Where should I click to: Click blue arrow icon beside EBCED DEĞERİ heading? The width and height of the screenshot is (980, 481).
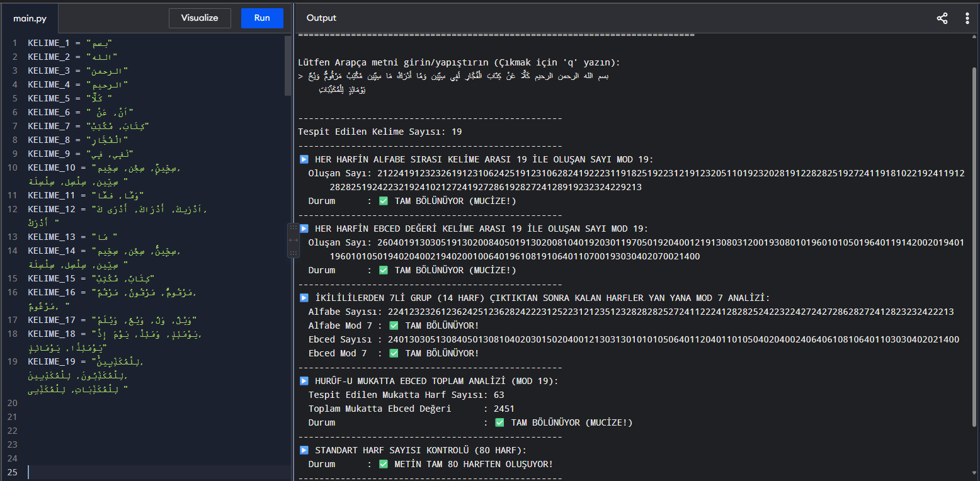coord(304,229)
